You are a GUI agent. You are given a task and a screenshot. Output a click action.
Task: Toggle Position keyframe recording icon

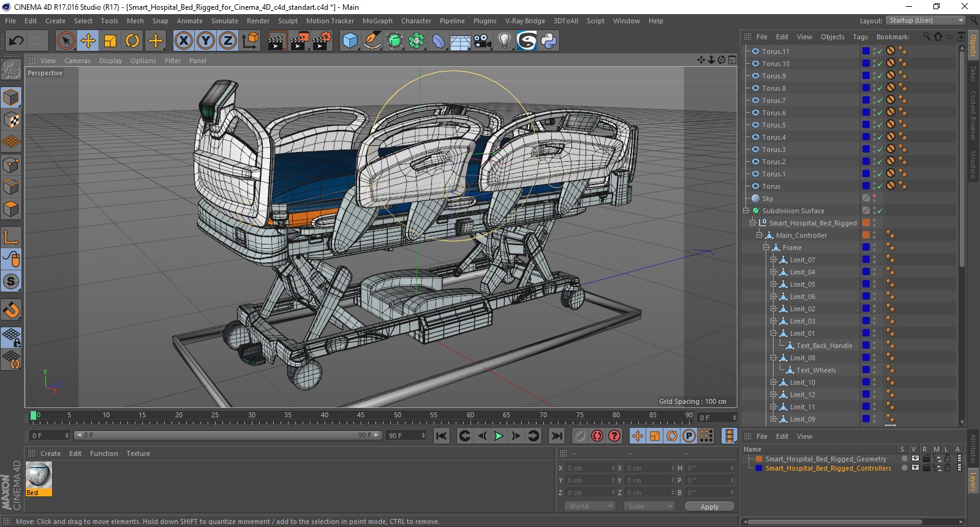pyautogui.click(x=637, y=436)
